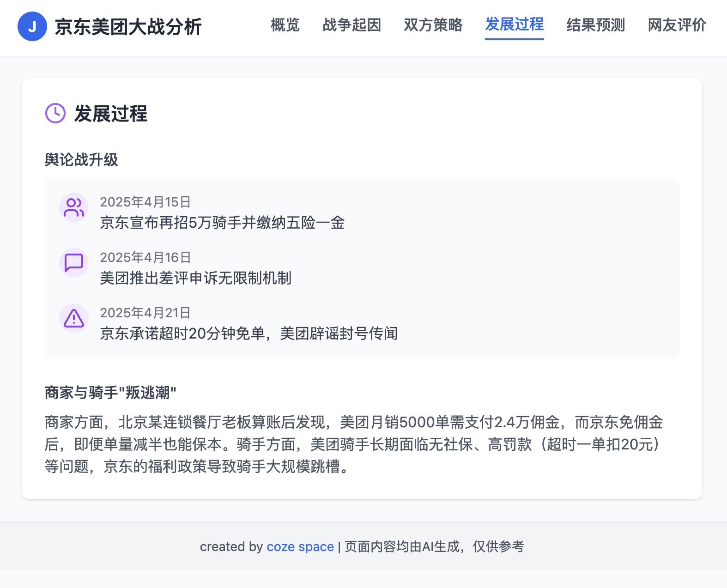Viewport: 727px width, 588px height.
Task: Open the 概览 tab
Action: (285, 25)
